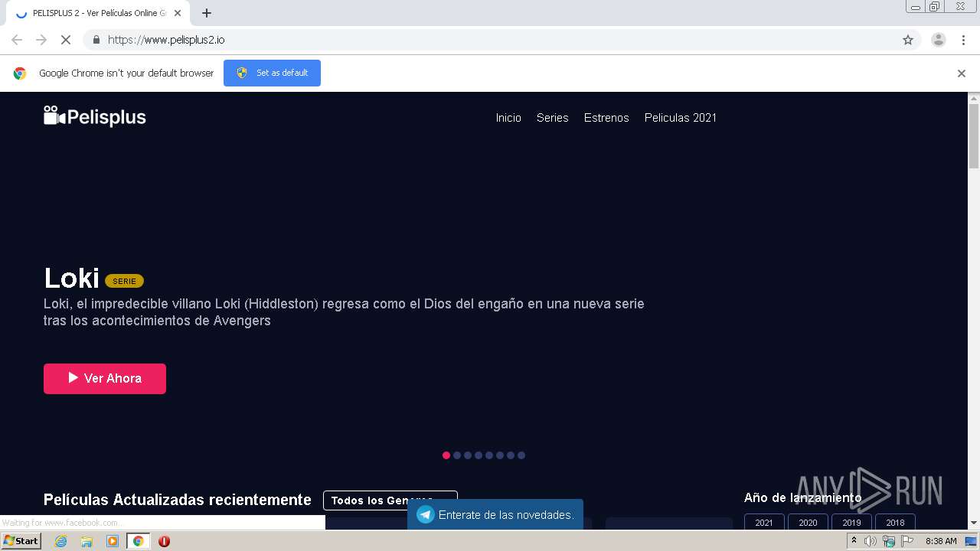Select the fifth carousel dot

[x=489, y=455]
